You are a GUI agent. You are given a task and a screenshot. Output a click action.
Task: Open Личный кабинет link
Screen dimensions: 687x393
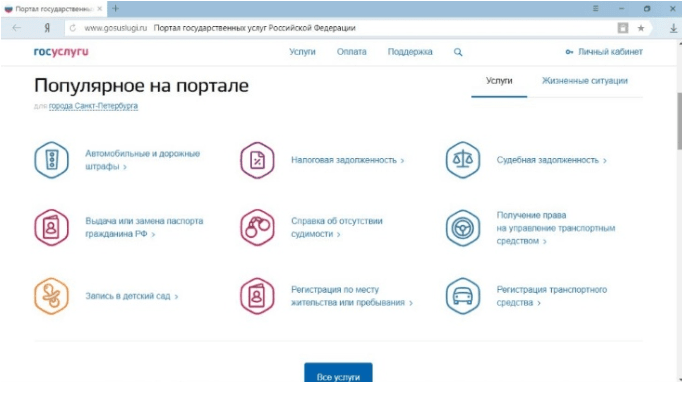(x=610, y=52)
